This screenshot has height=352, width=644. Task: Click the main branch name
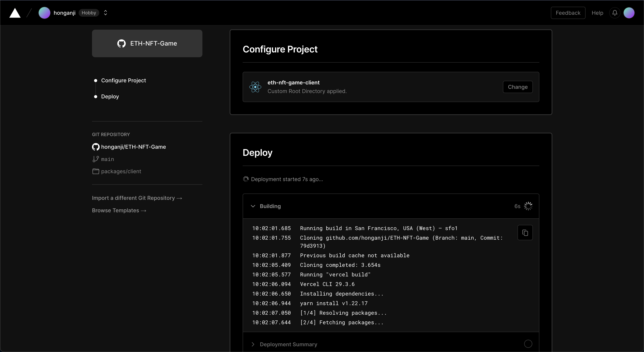(x=108, y=159)
